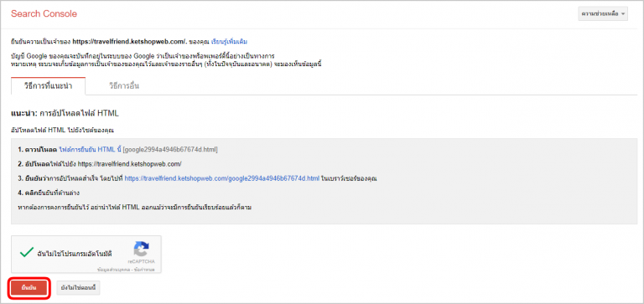Click the reCAPTCHA logo icon
The height and width of the screenshot is (304, 644).
pyautogui.click(x=141, y=249)
